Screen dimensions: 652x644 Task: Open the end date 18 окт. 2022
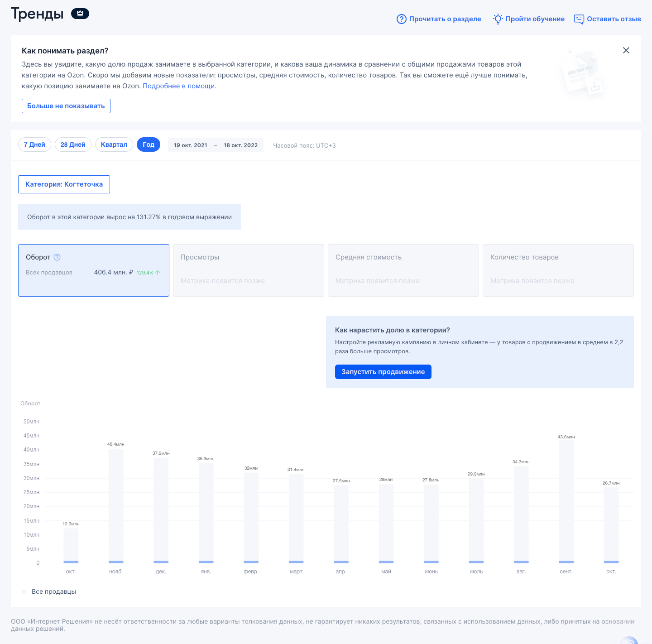pos(240,145)
